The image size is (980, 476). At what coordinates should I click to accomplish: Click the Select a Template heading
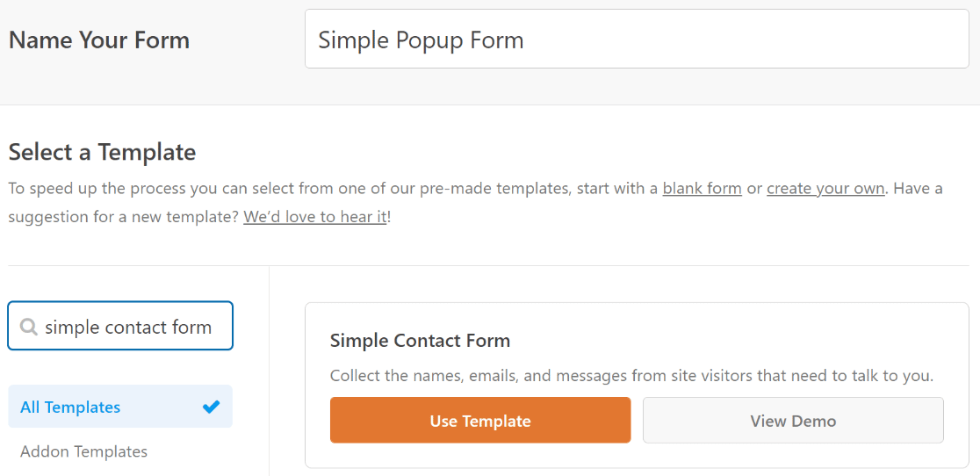point(102,152)
